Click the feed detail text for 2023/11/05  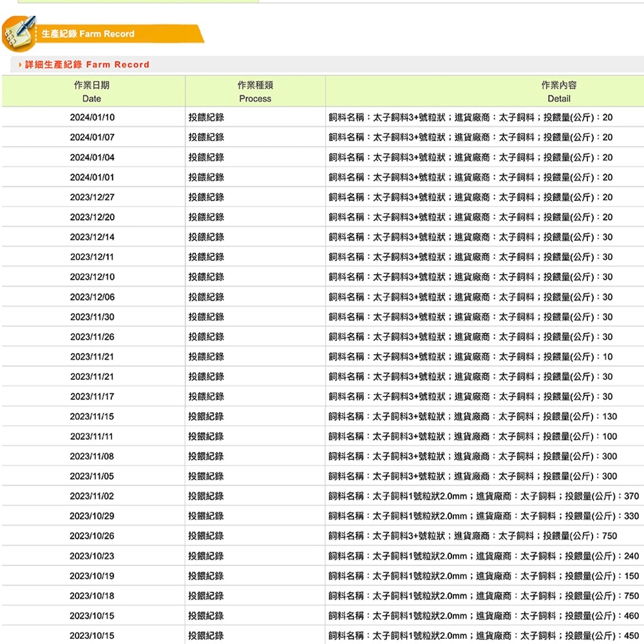coord(473,477)
